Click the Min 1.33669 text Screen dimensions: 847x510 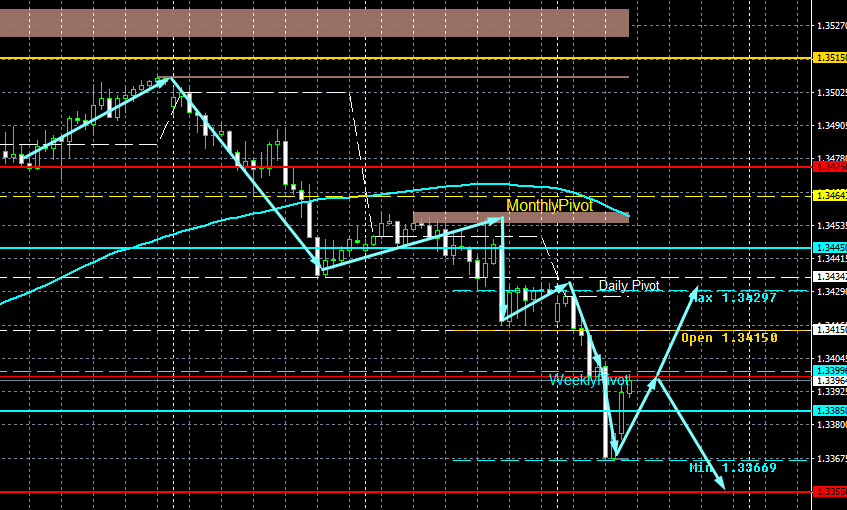(733, 467)
